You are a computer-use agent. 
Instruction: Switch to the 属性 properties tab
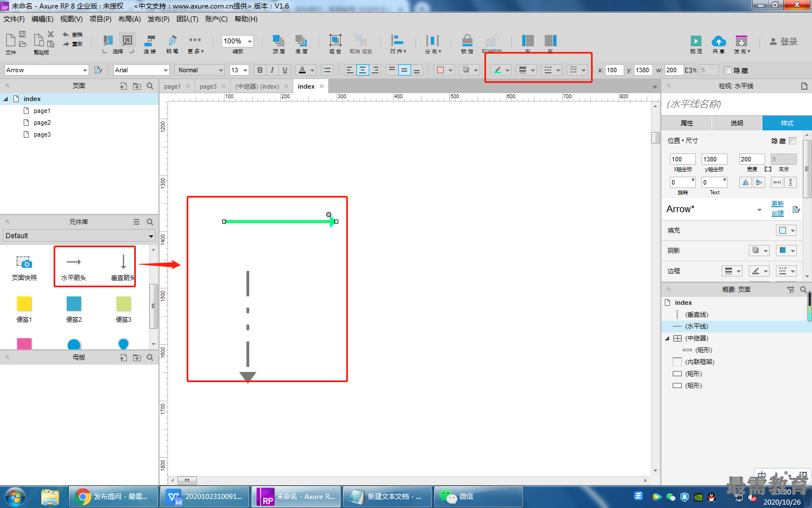coord(687,123)
